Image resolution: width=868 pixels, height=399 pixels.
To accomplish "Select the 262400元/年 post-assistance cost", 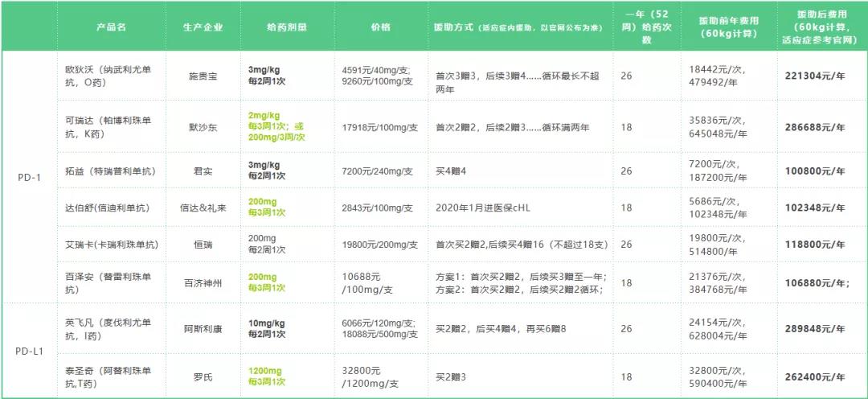I will point(815,376).
